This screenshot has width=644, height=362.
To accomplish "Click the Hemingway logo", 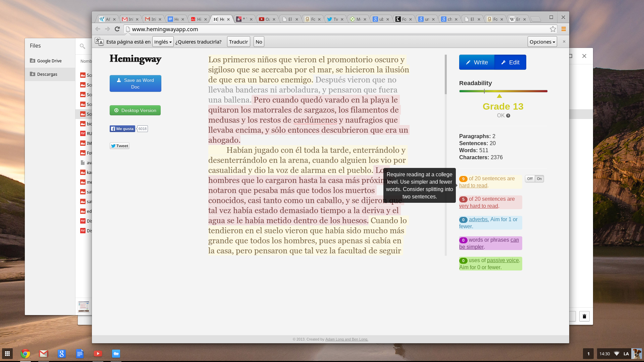I will point(136,59).
